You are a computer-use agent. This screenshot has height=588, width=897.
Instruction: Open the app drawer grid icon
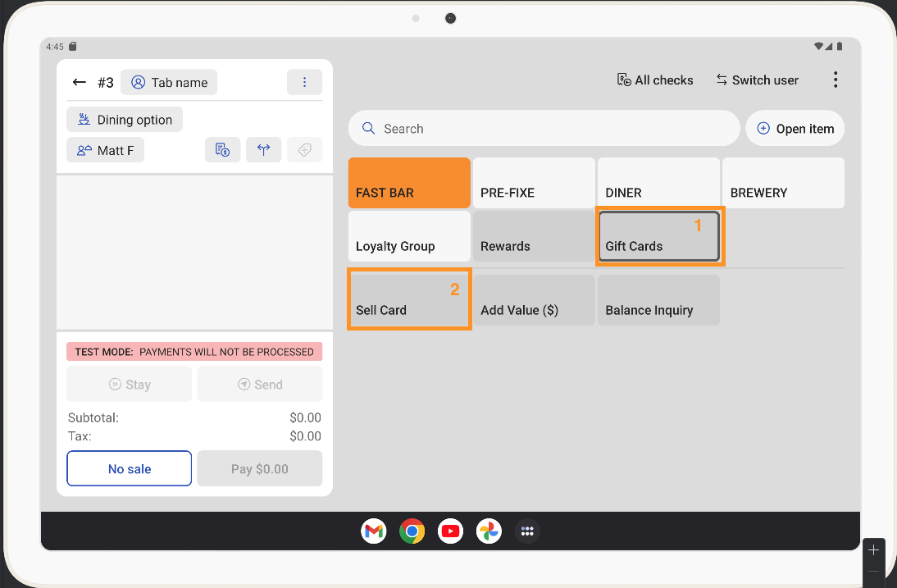point(527,531)
